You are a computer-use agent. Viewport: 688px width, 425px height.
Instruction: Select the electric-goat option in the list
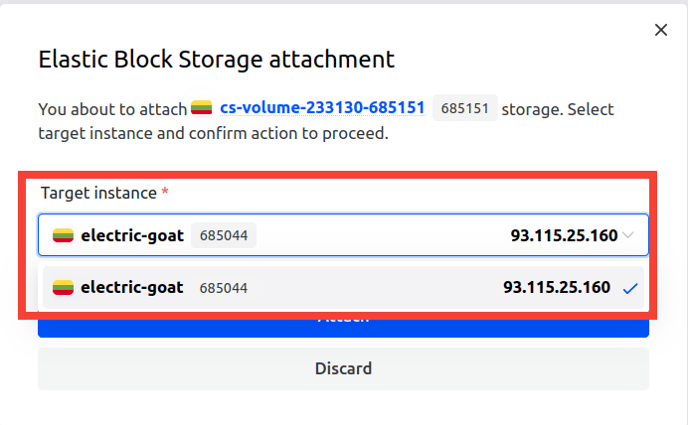click(x=344, y=288)
